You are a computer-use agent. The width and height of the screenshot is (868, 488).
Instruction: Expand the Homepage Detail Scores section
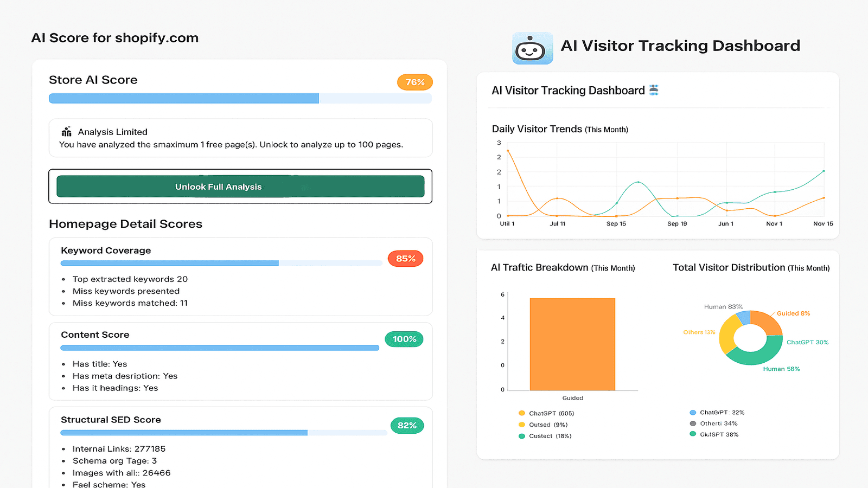[x=126, y=223]
